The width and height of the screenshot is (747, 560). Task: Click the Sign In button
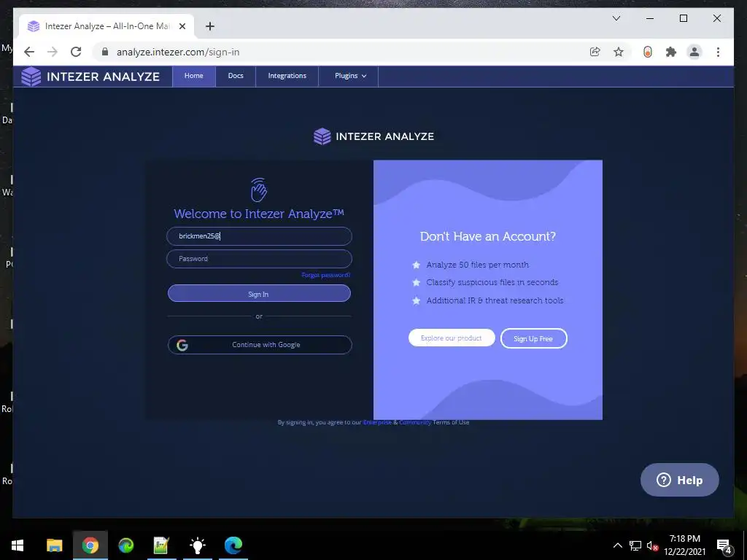point(259,293)
